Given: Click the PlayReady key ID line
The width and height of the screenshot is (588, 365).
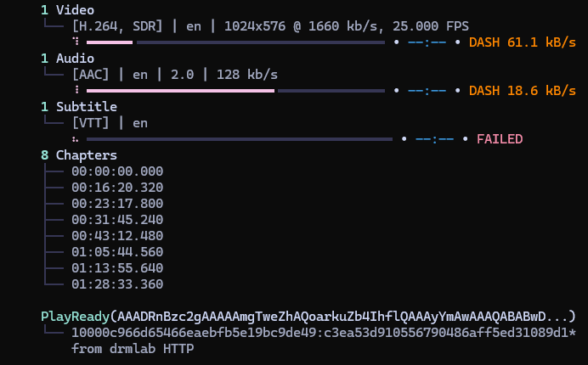Looking at the screenshot, I should [323, 333].
